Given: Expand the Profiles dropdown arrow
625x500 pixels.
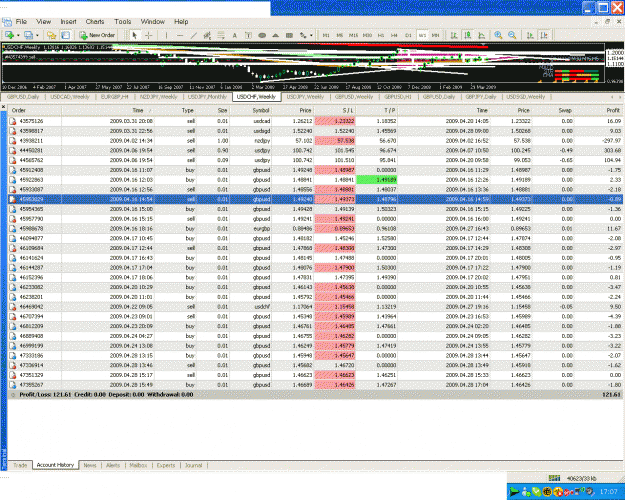Looking at the screenshot, I should (37, 35).
